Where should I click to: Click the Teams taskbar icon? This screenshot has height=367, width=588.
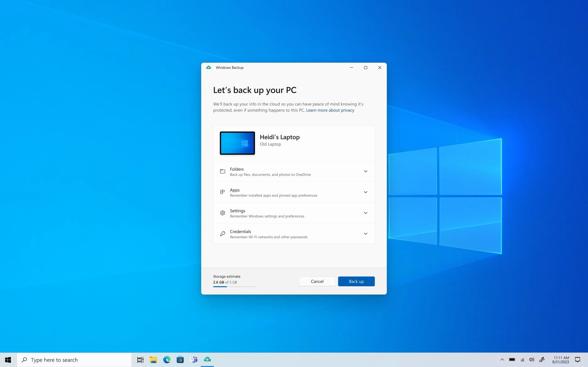(194, 360)
